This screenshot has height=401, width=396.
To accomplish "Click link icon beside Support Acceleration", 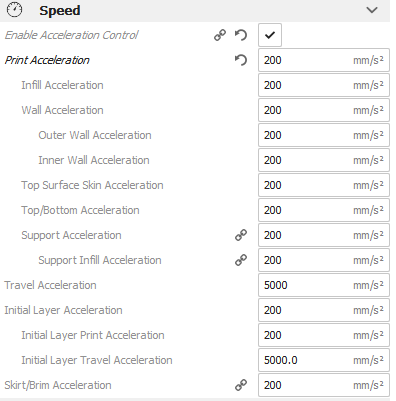I will coord(241,235).
